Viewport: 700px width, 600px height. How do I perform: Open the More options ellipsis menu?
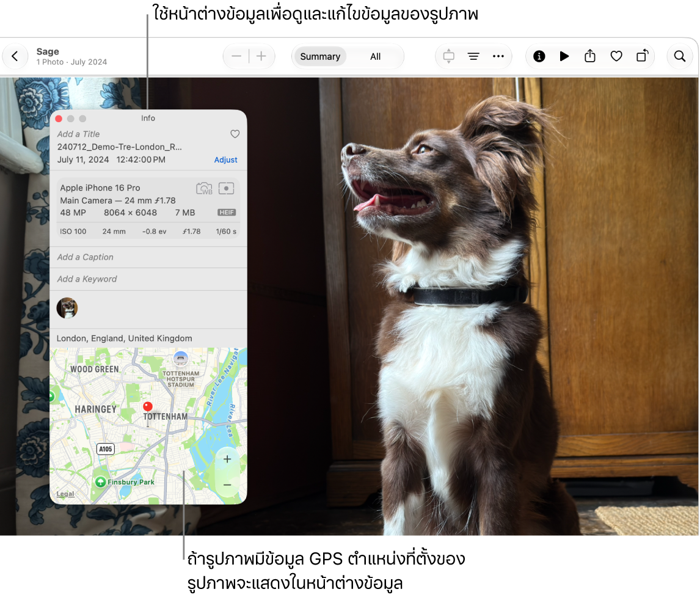point(498,57)
